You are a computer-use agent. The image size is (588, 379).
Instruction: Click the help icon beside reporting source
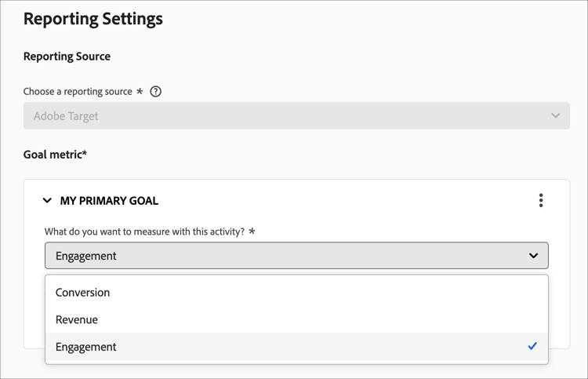[x=155, y=92]
